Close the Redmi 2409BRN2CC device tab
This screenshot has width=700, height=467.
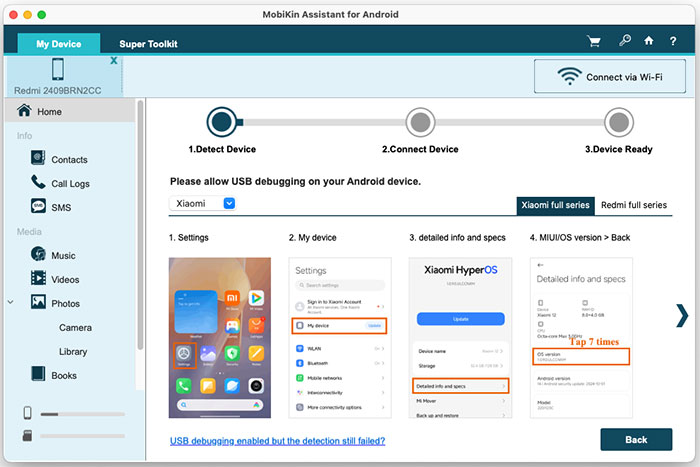click(x=114, y=60)
